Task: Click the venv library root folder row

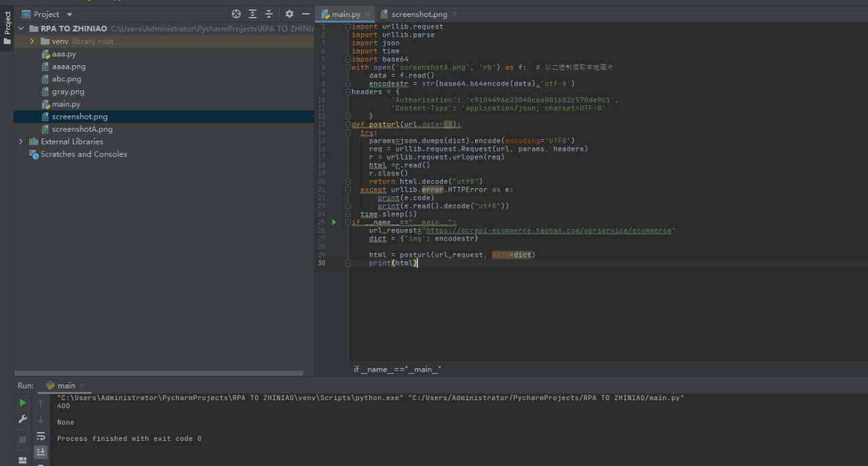Action: [163, 41]
